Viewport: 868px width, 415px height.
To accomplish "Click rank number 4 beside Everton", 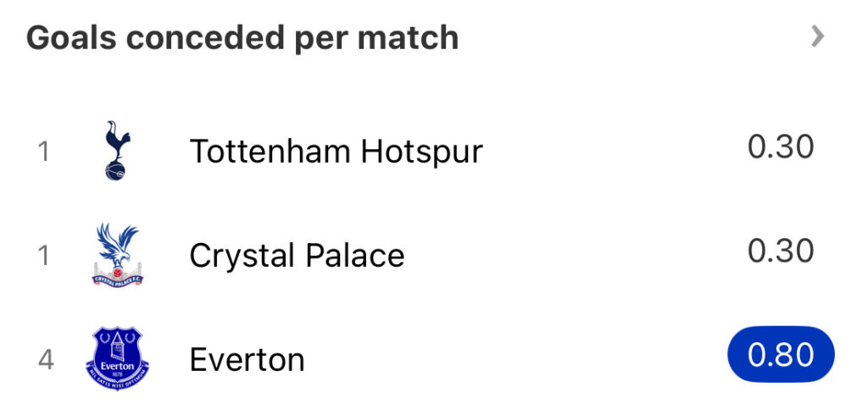I will pos(46,359).
